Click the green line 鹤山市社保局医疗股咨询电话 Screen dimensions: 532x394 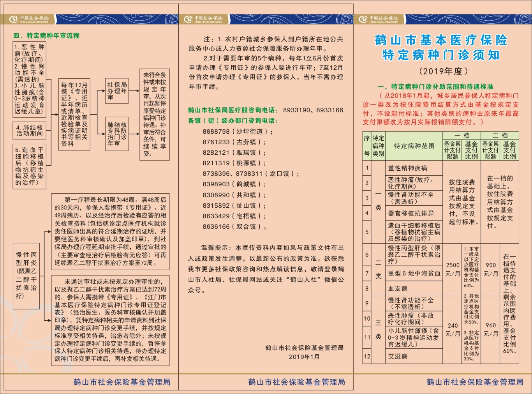[266, 110]
